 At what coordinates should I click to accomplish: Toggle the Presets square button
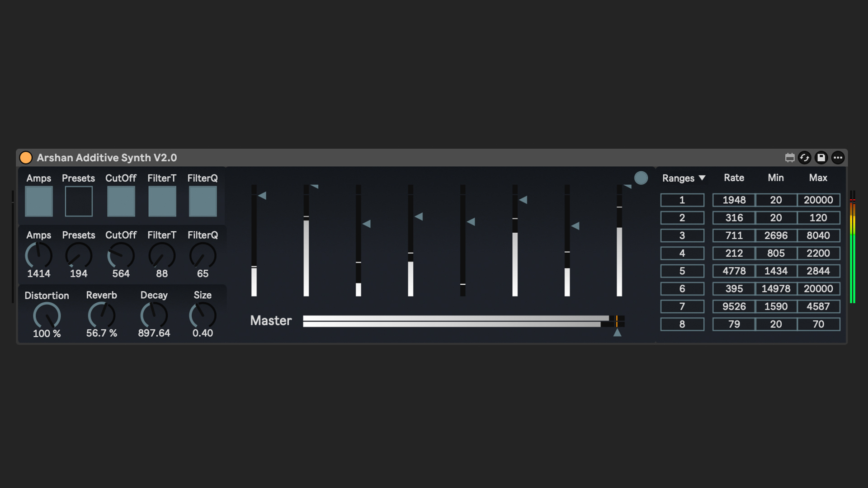click(79, 202)
